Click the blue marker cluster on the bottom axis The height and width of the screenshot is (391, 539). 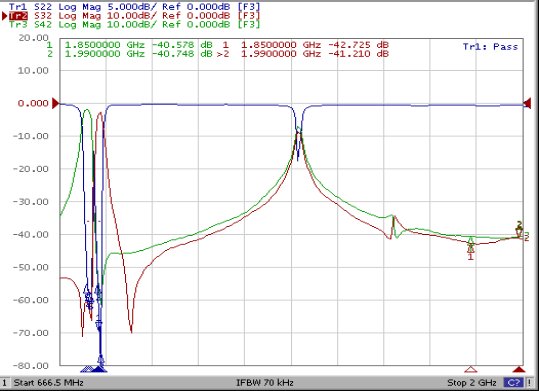tap(94, 369)
